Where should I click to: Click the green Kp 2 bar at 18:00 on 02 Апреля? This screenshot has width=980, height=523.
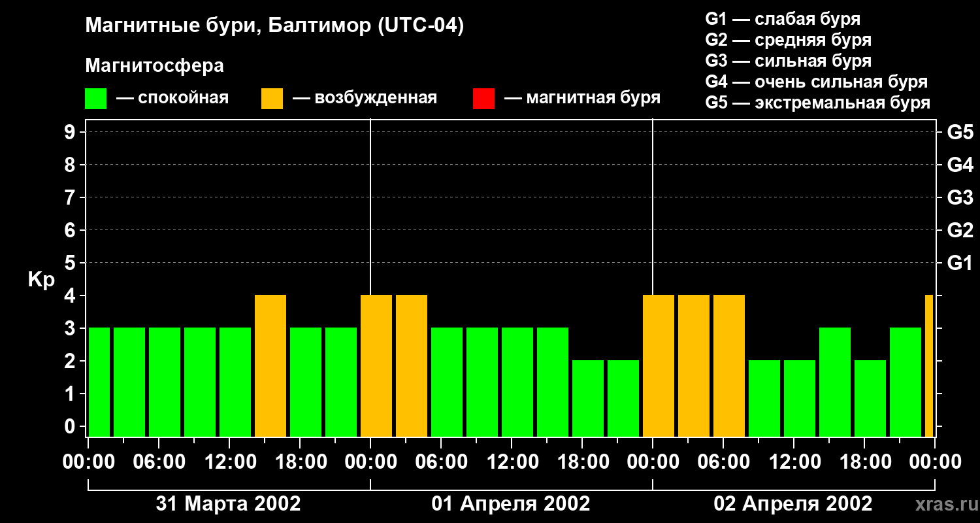[870, 399]
